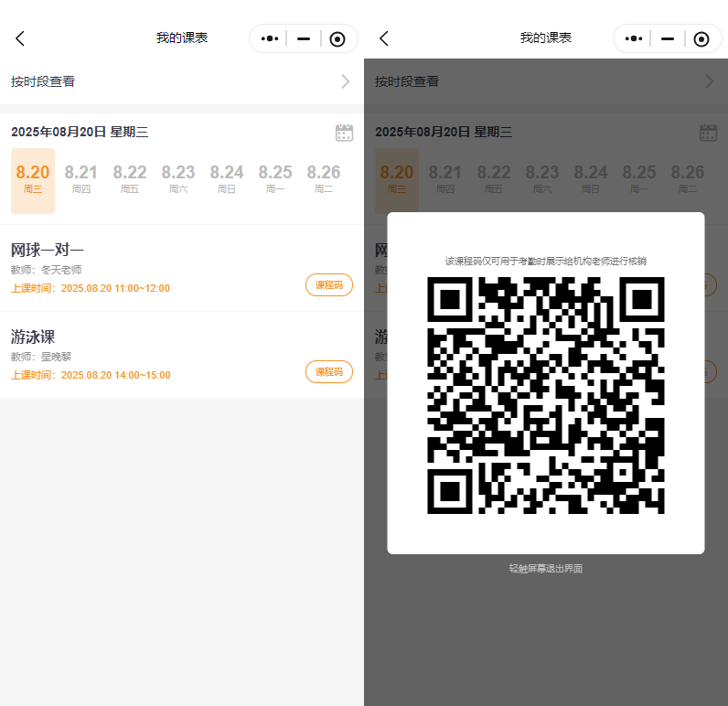Expand 按时段查看 chevron on left screen
Image resolution: width=728 pixels, height=706 pixels.
tap(346, 81)
